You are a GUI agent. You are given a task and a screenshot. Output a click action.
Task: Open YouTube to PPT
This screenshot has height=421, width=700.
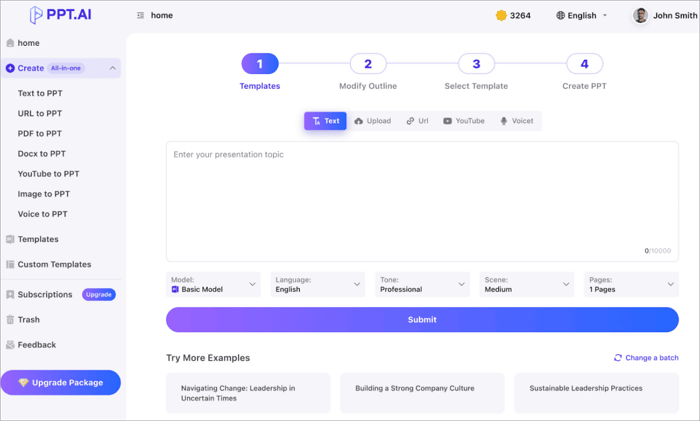tap(49, 174)
